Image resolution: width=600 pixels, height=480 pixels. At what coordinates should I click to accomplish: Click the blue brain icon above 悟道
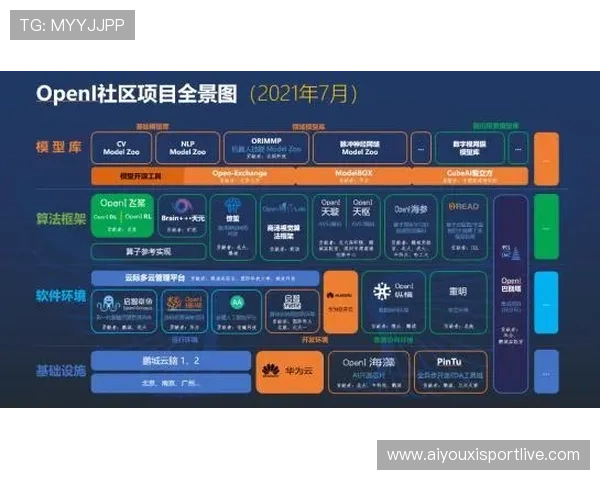233,205
